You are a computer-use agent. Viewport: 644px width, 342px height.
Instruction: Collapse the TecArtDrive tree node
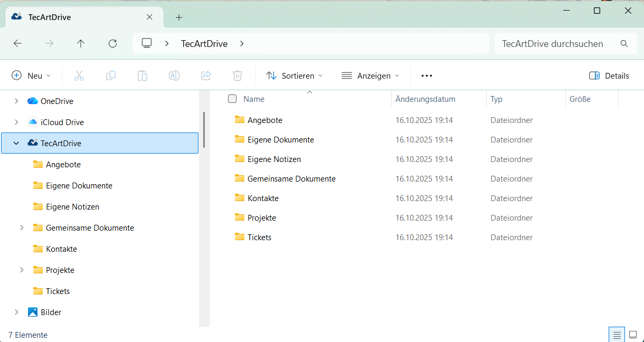16,143
